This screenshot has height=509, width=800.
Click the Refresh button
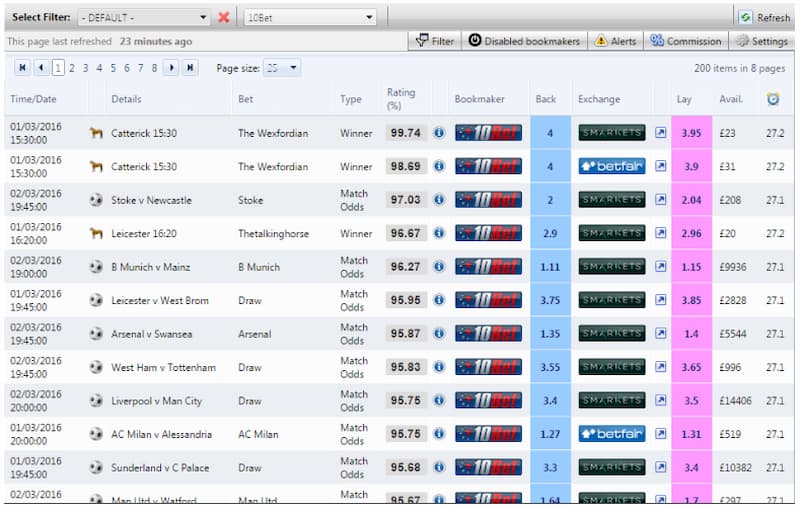[x=765, y=17]
